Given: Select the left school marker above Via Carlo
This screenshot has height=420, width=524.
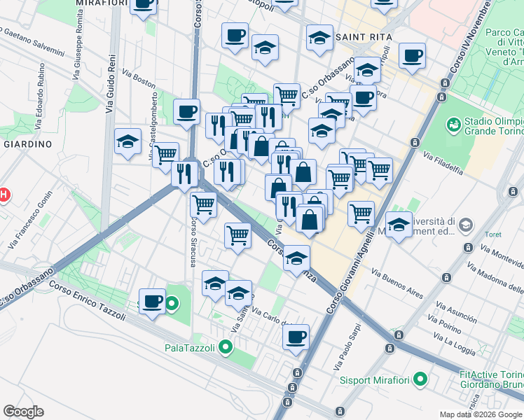Looking at the screenshot, I should click(x=215, y=286).
